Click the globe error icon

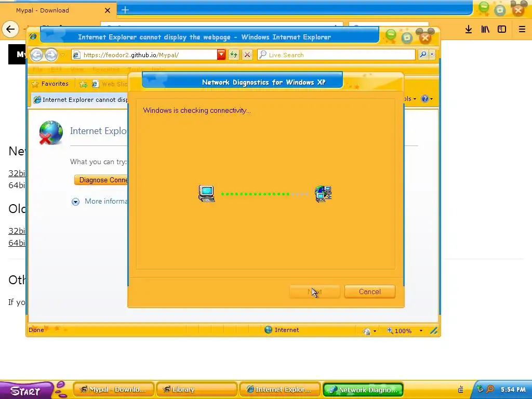coord(51,132)
